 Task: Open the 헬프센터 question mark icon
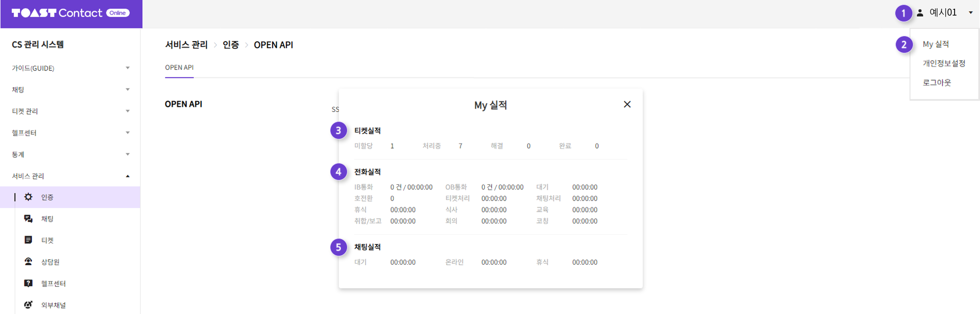28,283
